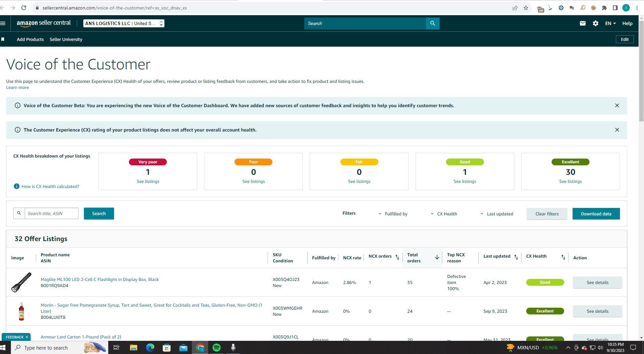See listings under Excellent
Viewport: 644px width, 354px height.
coord(570,182)
